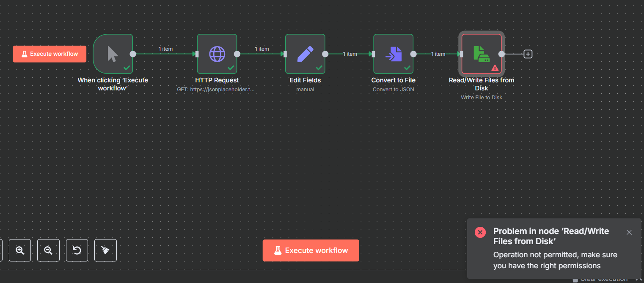The image size is (644, 283).
Task: Click '1 item' between HTTP Request and Edit Fields
Action: pos(262,49)
